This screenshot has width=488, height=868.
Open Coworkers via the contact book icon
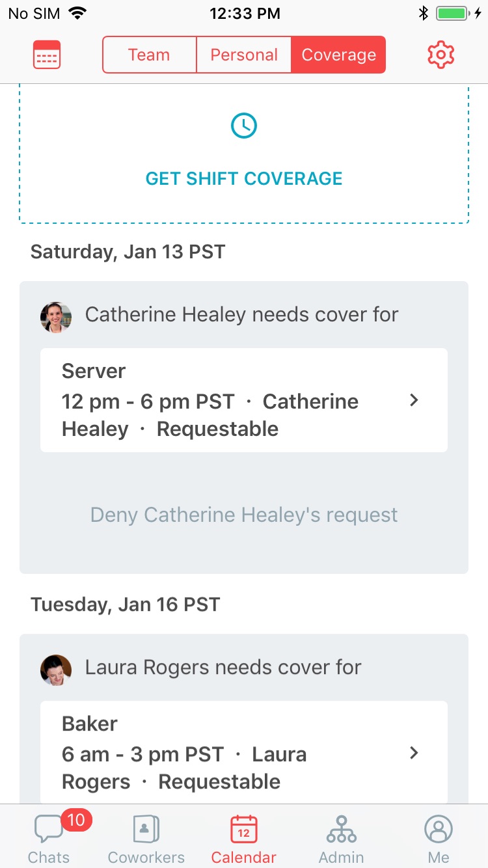coord(146,830)
